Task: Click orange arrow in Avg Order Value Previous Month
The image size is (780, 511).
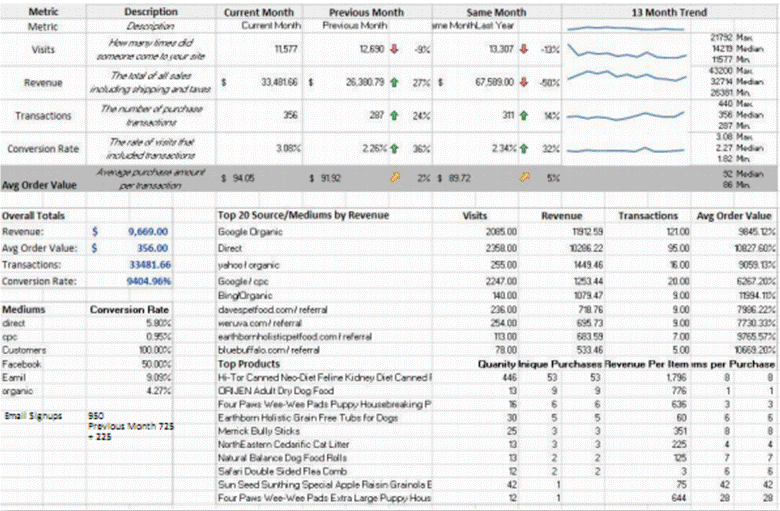Action: [396, 178]
